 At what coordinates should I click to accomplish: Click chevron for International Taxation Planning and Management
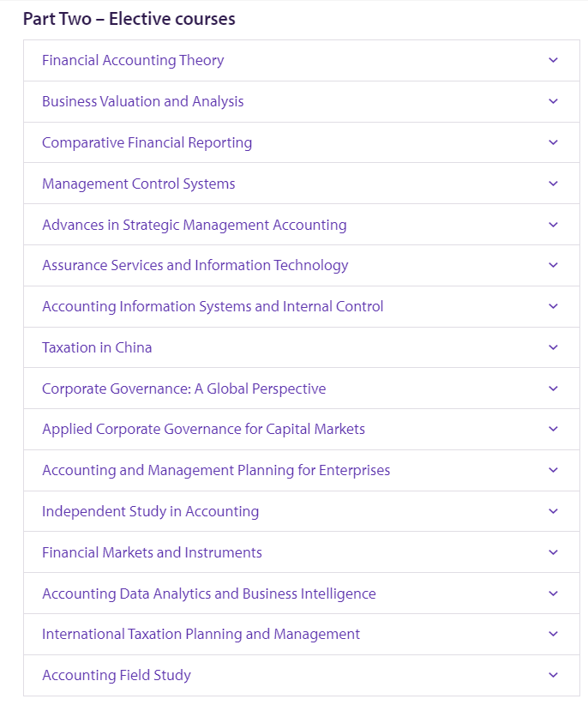pos(554,634)
